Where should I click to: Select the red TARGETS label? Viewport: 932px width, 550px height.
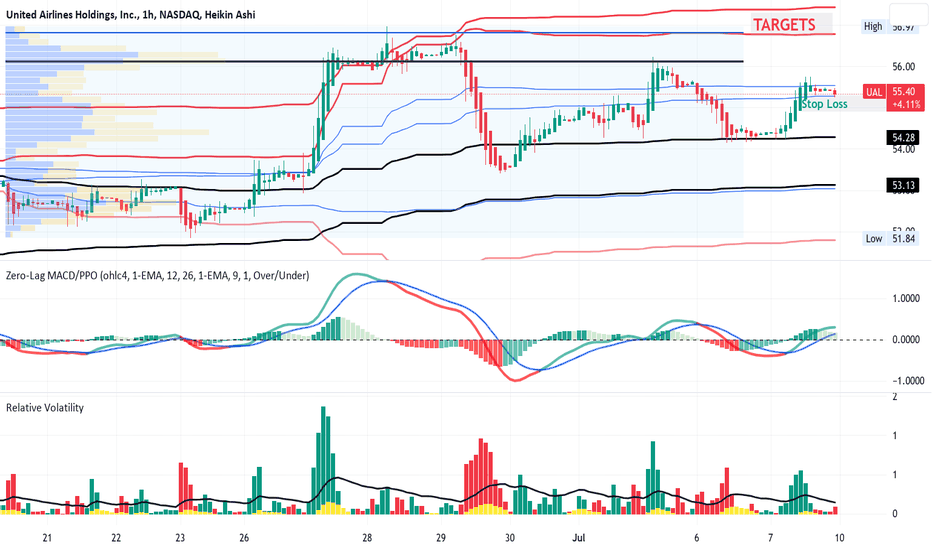point(785,24)
